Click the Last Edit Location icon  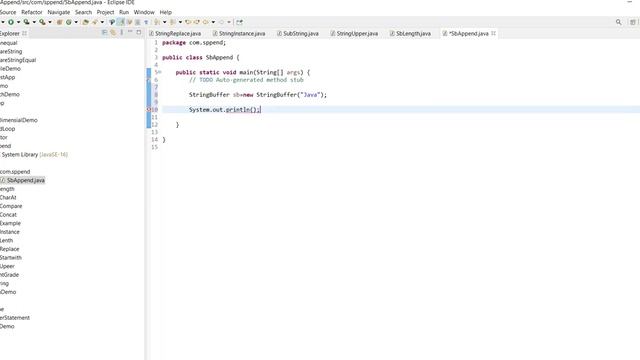(x=188, y=22)
